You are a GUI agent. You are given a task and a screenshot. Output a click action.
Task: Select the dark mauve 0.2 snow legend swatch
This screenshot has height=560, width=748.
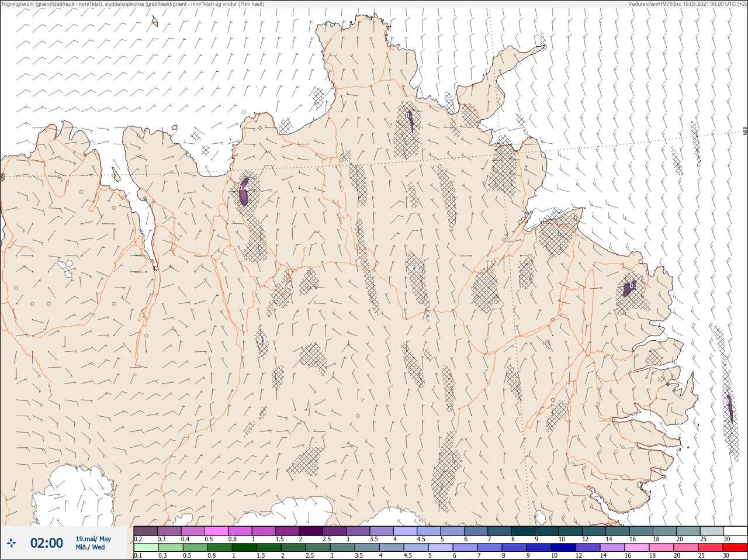point(146,531)
